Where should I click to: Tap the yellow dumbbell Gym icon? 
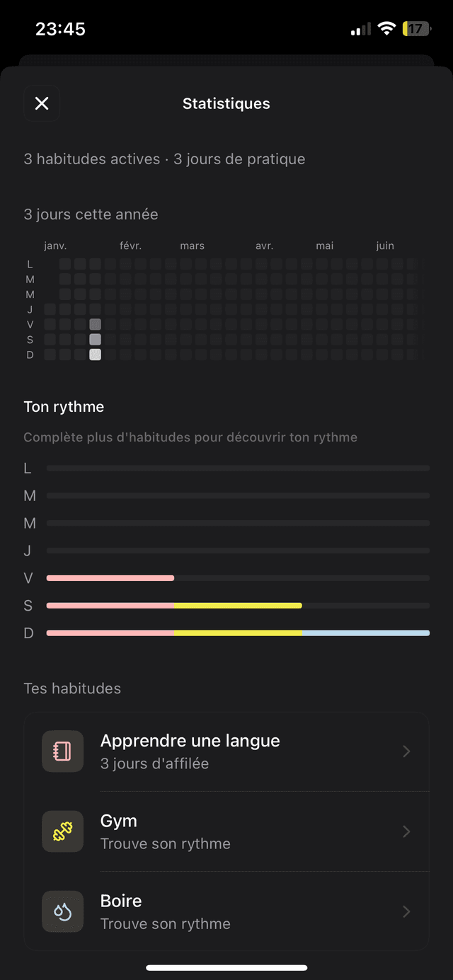click(x=62, y=831)
